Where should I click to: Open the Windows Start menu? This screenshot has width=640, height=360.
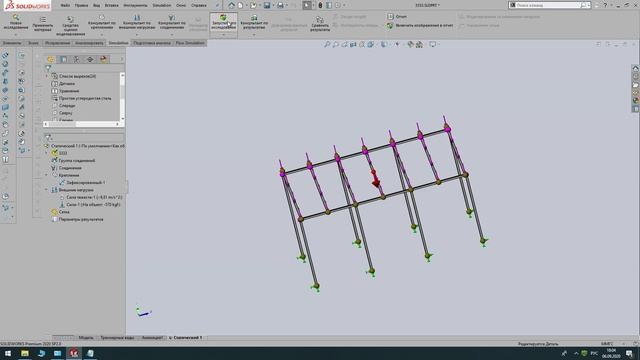click(8, 353)
